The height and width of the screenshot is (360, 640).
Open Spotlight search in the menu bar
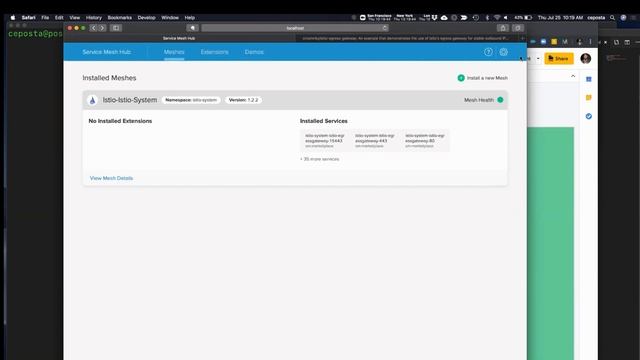tap(612, 18)
